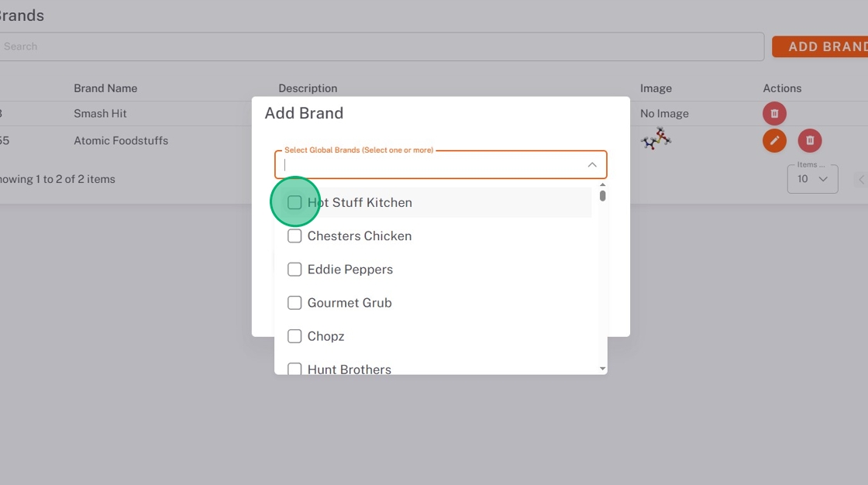Pick the Gourmet Grub list option

tap(350, 303)
